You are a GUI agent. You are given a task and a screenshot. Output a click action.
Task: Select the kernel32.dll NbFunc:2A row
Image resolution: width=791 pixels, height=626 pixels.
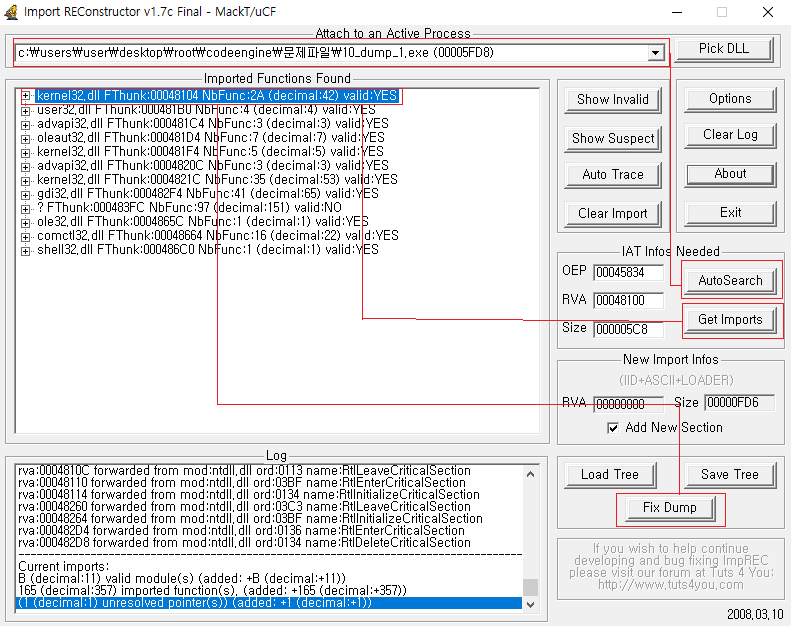[217, 96]
